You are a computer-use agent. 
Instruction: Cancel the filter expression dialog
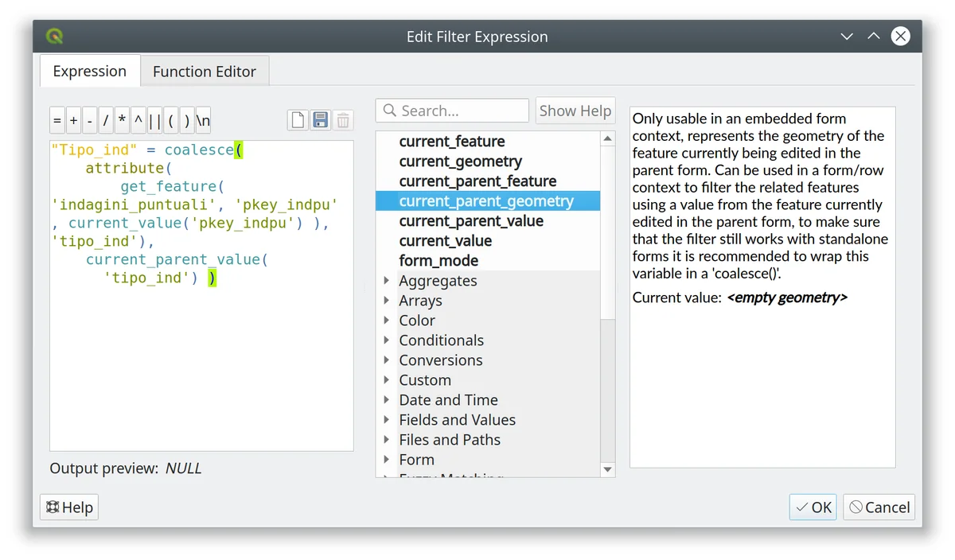point(879,507)
